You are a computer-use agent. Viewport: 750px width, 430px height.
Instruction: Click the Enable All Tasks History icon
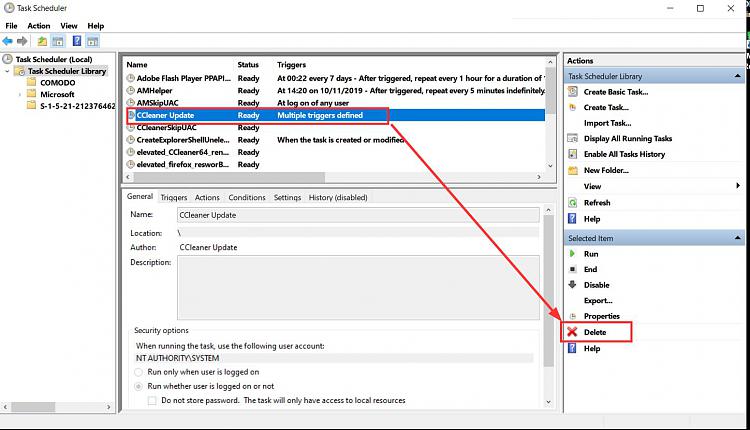[x=573, y=154]
